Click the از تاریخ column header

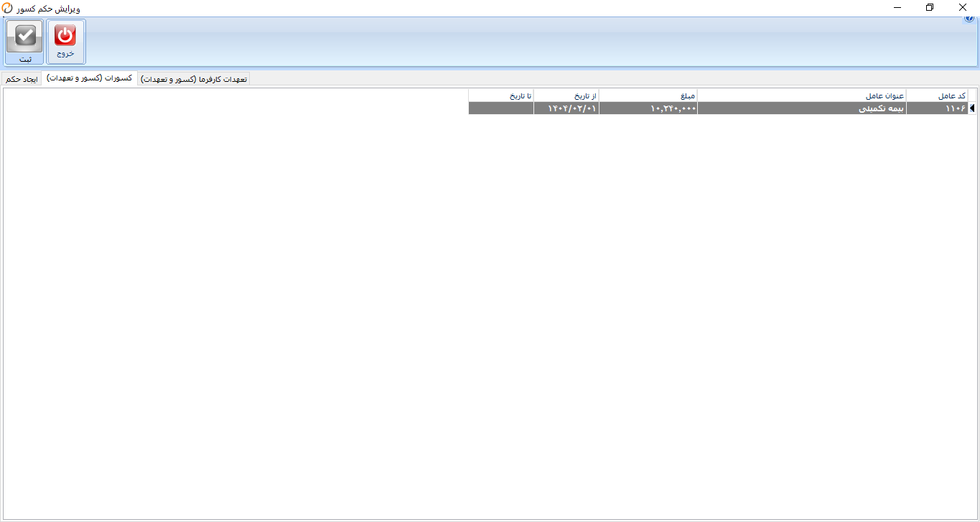tap(566, 95)
